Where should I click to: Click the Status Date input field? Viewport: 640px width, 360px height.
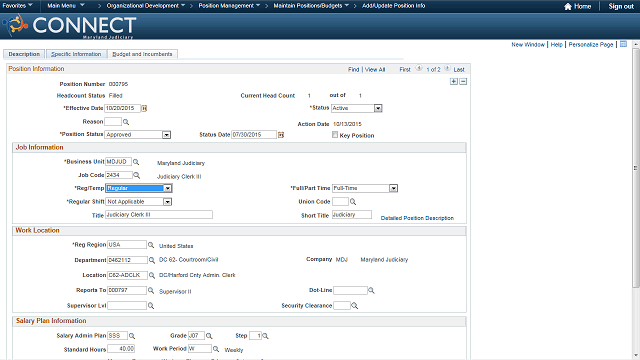point(254,135)
